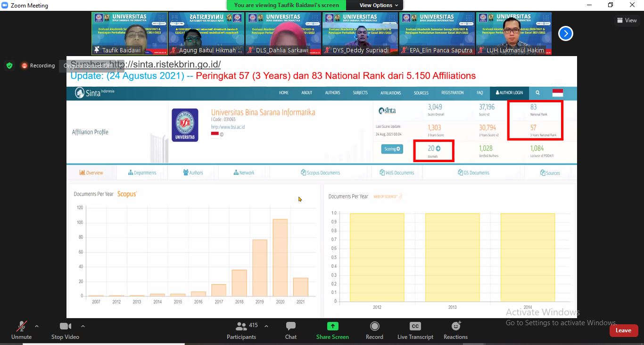
Task: Open AFFILIATIONS in Sinta navigation
Action: (x=391, y=93)
